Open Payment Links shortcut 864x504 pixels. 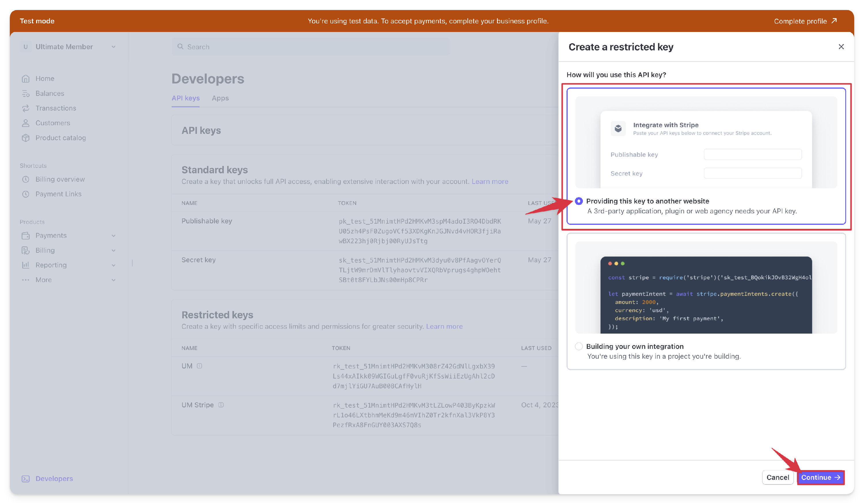[58, 194]
